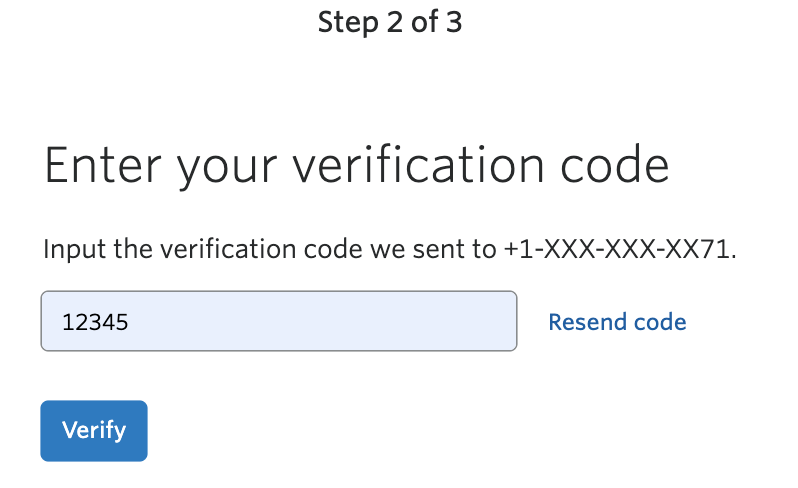The width and height of the screenshot is (798, 488).
Task: Select the Step 2 of 3 indicator
Action: tap(390, 22)
